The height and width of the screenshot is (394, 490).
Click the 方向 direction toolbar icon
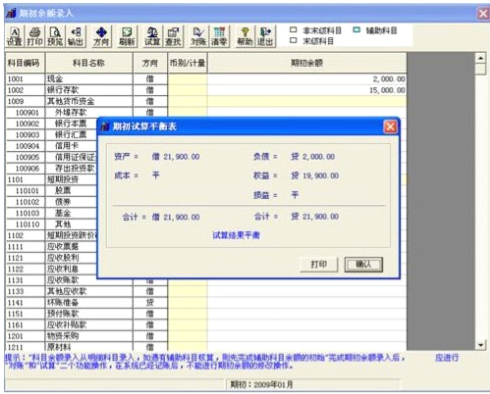(x=101, y=36)
